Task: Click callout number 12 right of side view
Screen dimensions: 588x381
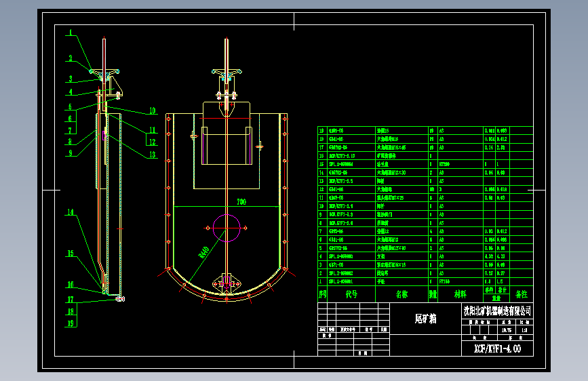Action: click(x=152, y=142)
